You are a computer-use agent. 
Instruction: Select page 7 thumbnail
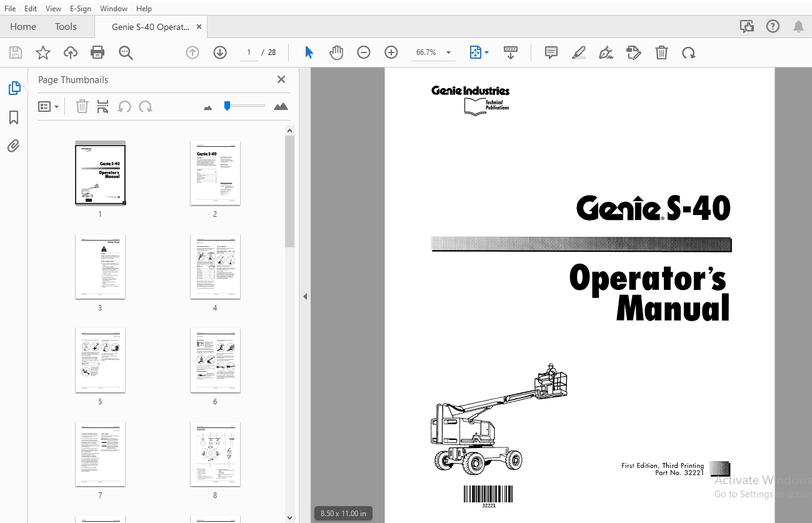pos(100,454)
